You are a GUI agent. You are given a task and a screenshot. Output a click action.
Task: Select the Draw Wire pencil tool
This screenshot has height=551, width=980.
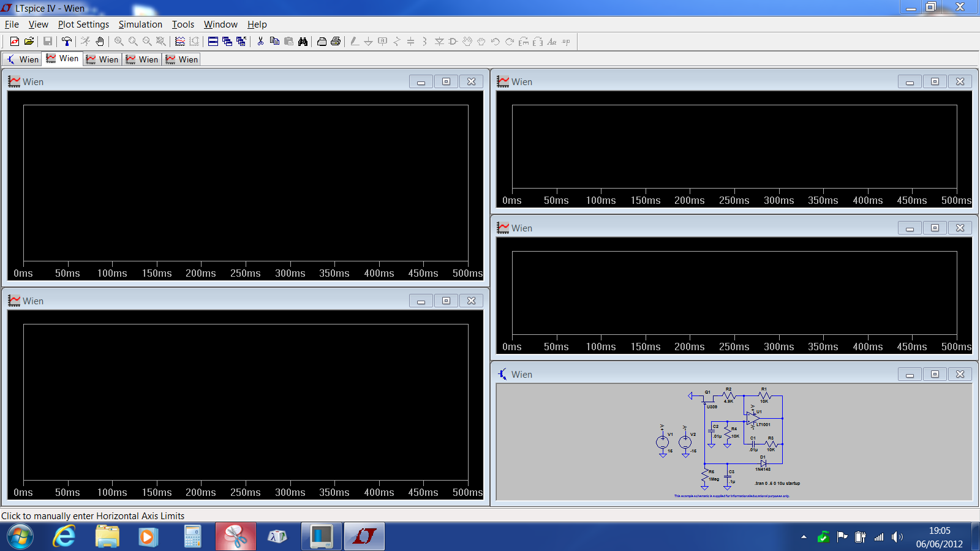pyautogui.click(x=355, y=42)
